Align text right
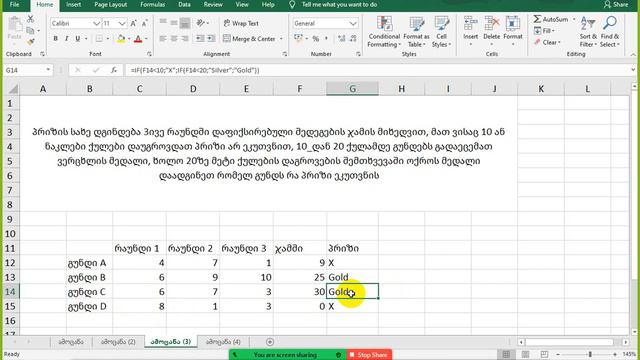The width and height of the screenshot is (640, 360). click(x=185, y=38)
